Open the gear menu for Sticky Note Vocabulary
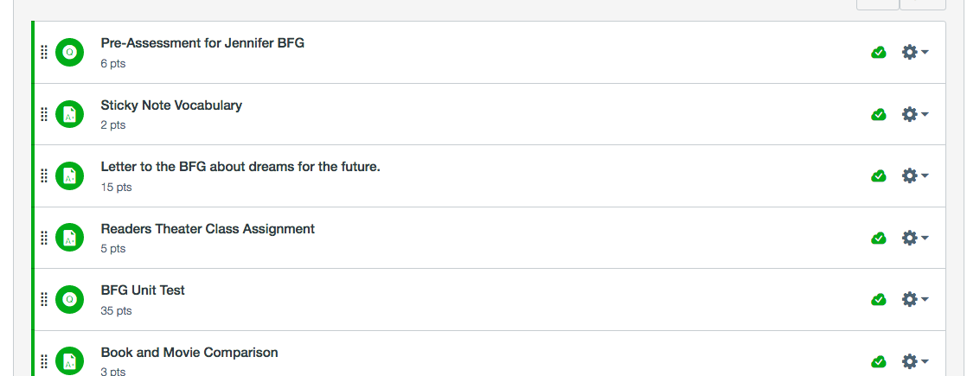The height and width of the screenshot is (376, 980). 914,114
